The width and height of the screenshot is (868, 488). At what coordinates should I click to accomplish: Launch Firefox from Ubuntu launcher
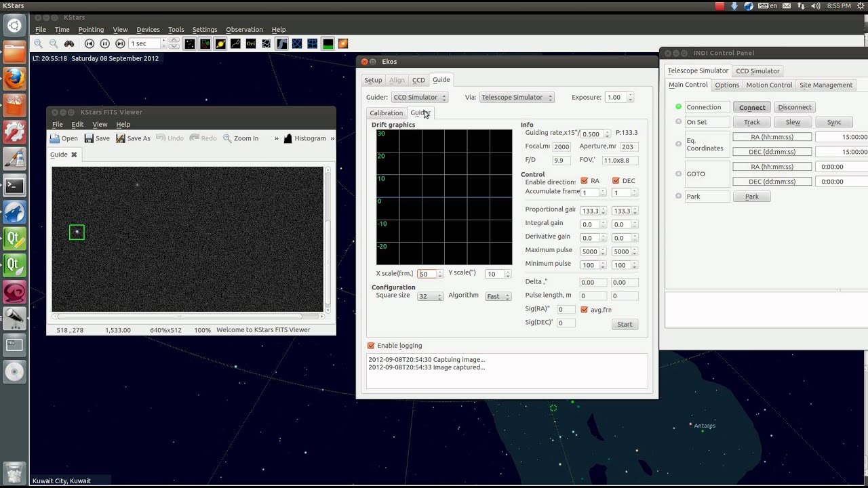click(x=14, y=79)
